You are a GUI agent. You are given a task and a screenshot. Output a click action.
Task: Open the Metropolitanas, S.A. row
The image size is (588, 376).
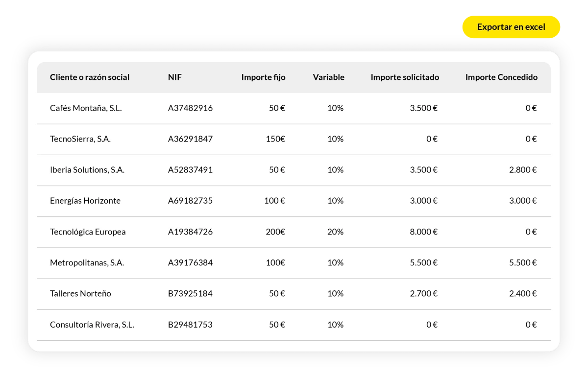pos(294,262)
